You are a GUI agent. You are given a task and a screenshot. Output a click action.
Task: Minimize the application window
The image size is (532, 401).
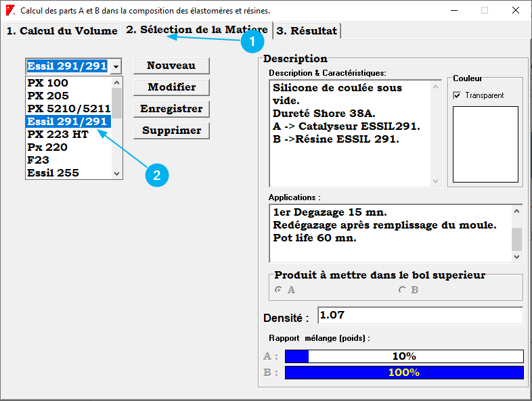point(454,11)
